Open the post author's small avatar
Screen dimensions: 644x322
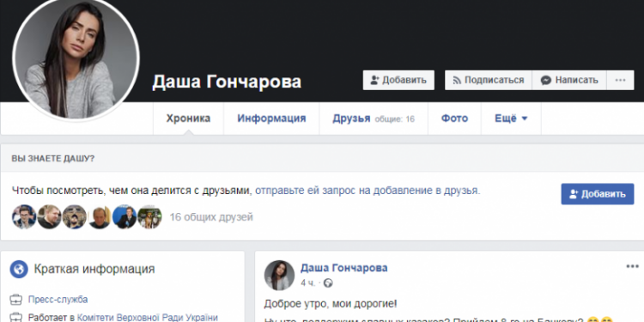(279, 275)
